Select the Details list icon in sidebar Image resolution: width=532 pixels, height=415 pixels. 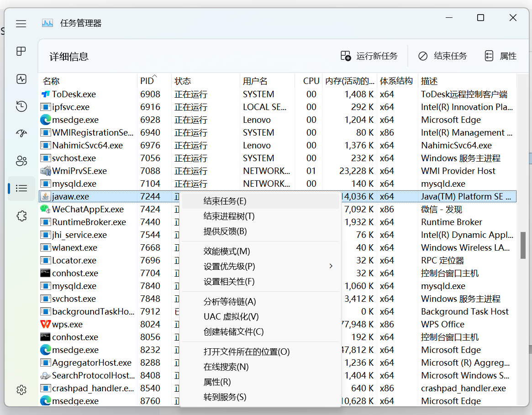pos(21,188)
